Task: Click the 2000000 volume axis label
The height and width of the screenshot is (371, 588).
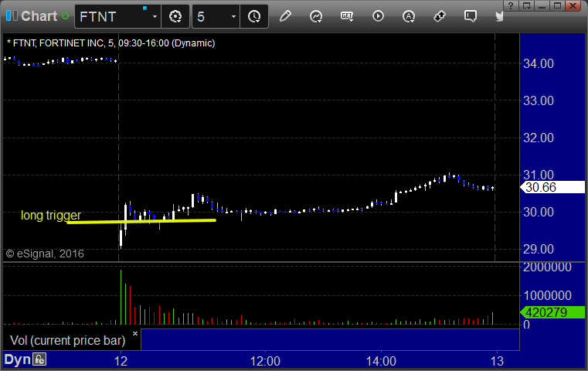Action: pos(548,267)
